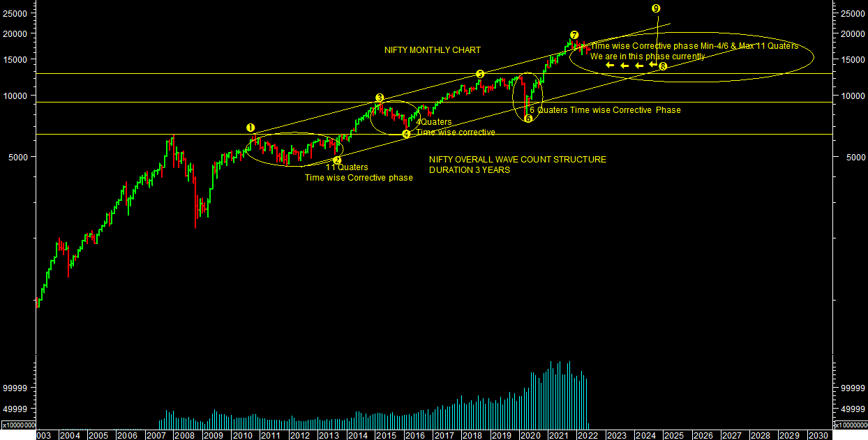Select the 2020 label on the time axis
This screenshot has height=440, width=868.
530,435
